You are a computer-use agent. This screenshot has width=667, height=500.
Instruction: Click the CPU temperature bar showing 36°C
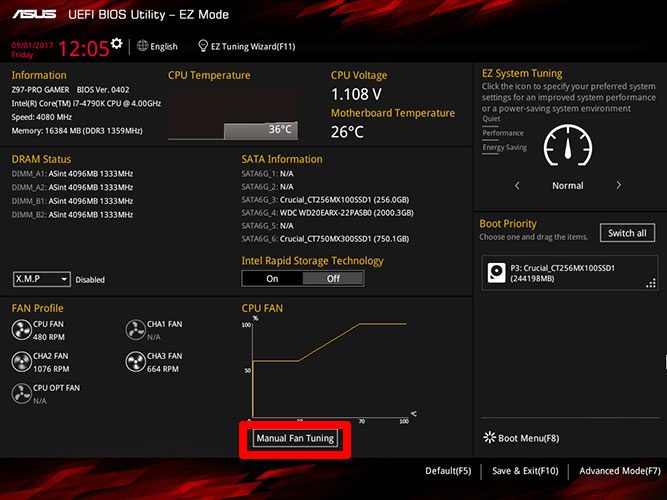261,131
